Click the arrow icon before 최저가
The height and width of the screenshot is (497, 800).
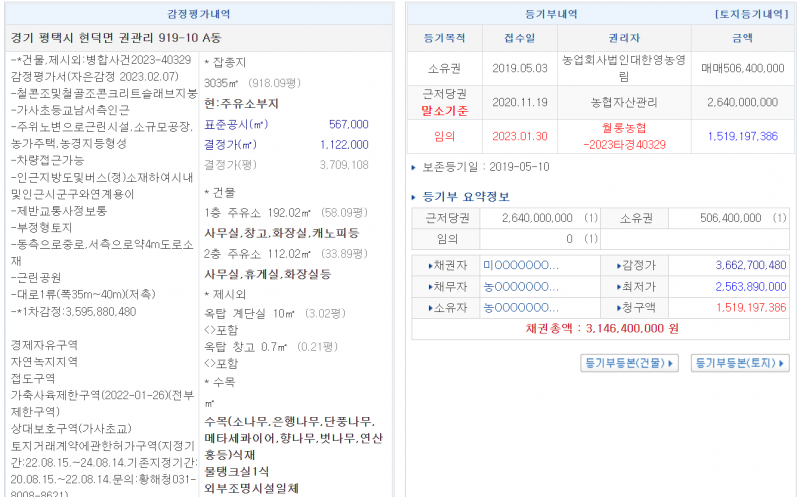click(x=619, y=287)
